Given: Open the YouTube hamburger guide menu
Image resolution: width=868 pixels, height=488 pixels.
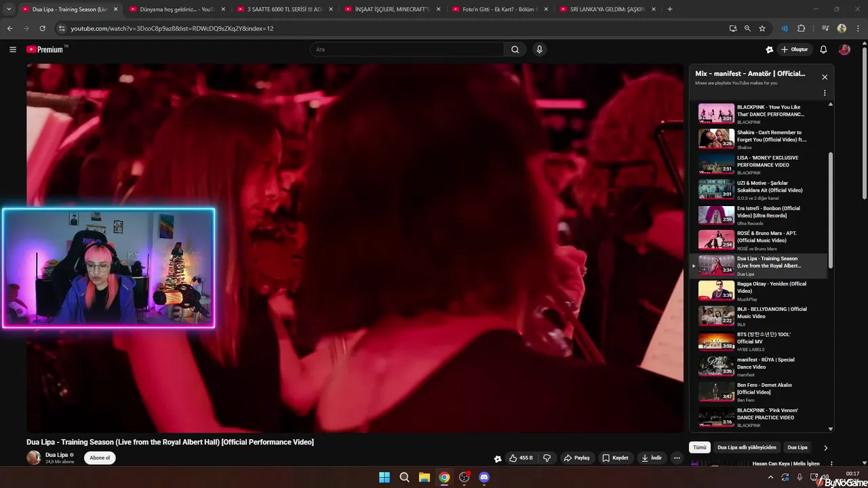Looking at the screenshot, I should coord(12,49).
